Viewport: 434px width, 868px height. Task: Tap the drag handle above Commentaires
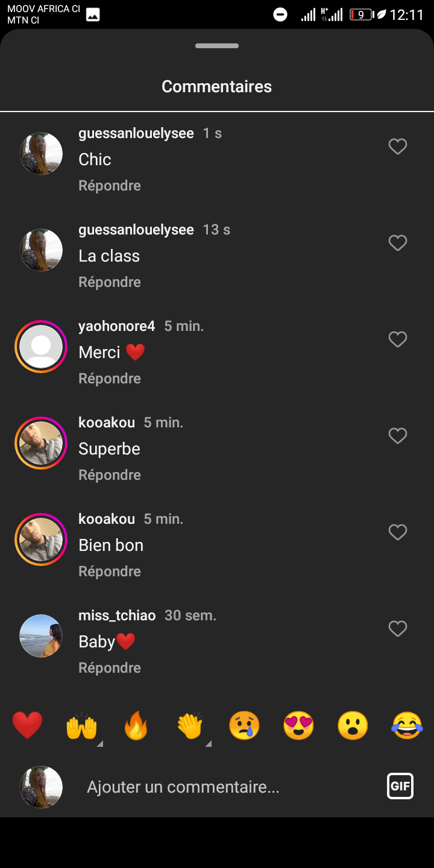[x=217, y=46]
